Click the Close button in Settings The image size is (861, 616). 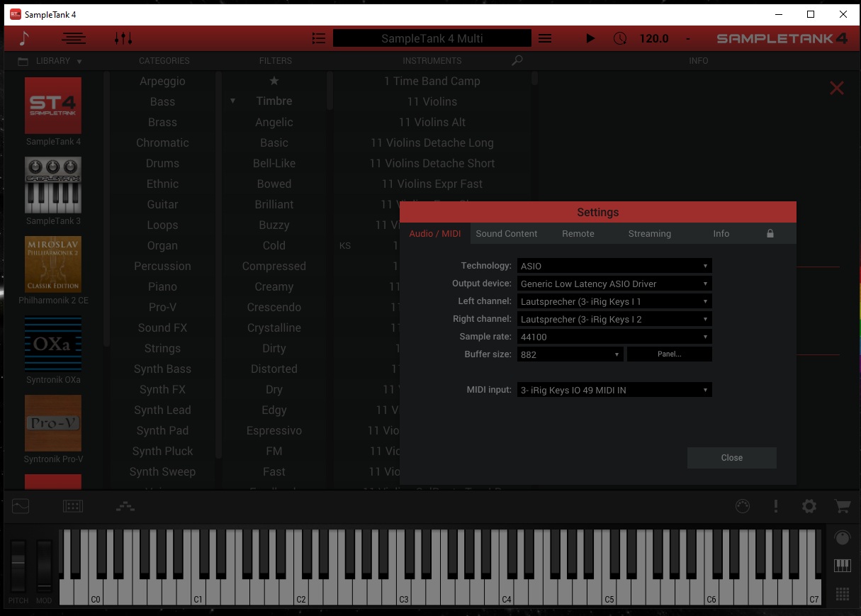click(732, 458)
